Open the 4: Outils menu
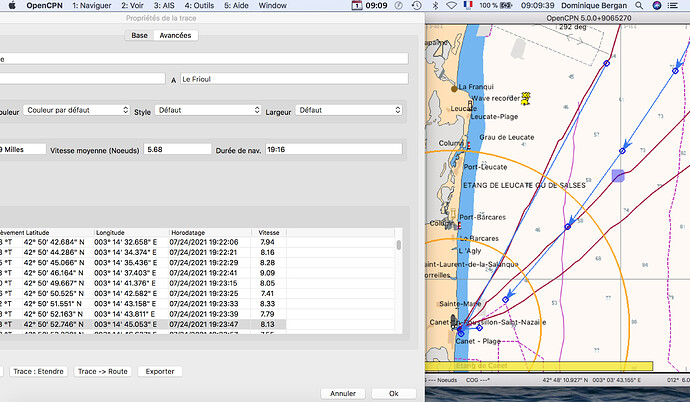The width and height of the screenshot is (690, 402). (199, 5)
